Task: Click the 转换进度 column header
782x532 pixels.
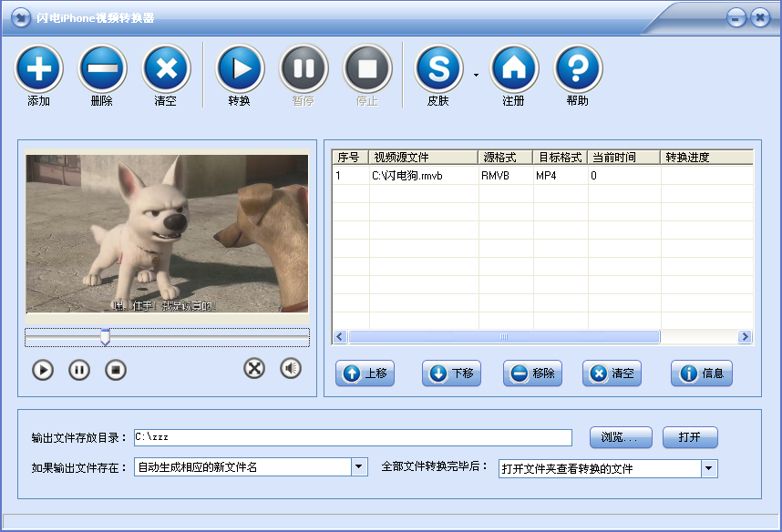Action: (707, 157)
